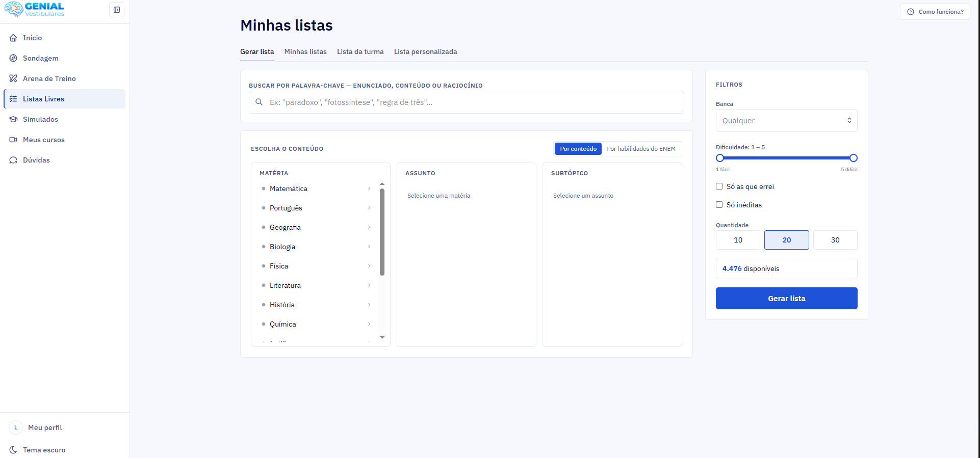Image resolution: width=980 pixels, height=458 pixels.
Task: Select the Matemática subject label
Action: click(x=289, y=188)
